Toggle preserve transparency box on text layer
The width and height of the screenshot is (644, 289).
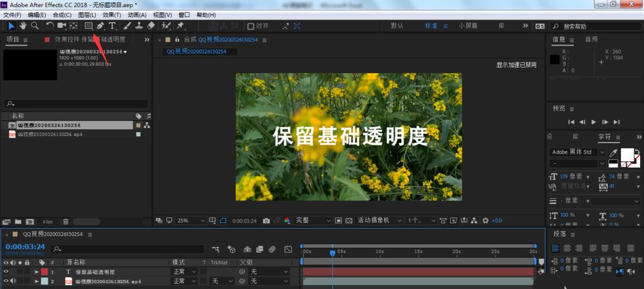point(204,272)
